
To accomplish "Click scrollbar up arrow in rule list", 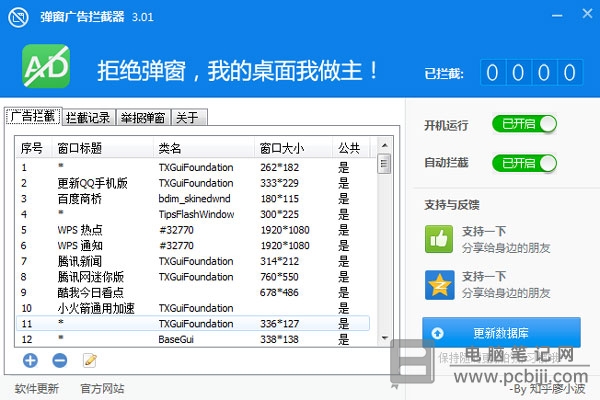I will [385, 145].
